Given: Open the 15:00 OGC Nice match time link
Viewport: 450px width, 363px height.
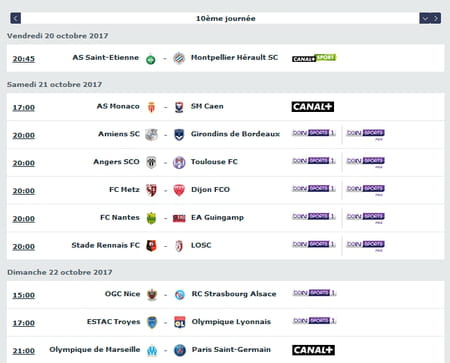Looking at the screenshot, I should (x=24, y=295).
